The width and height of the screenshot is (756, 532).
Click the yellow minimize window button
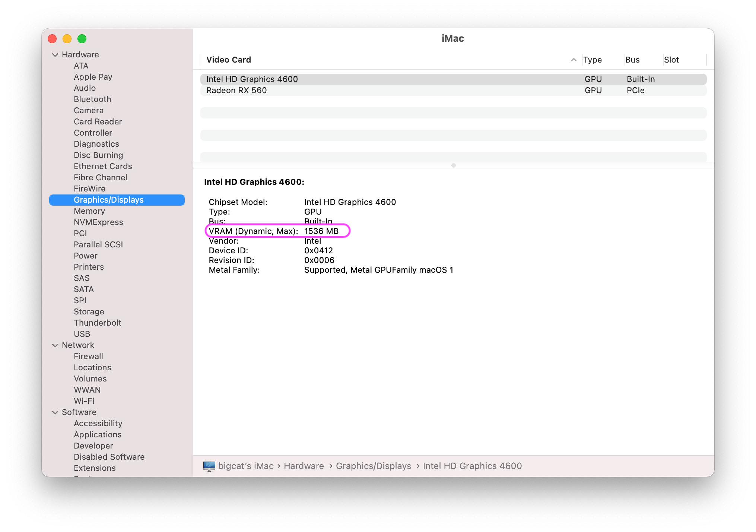click(x=67, y=39)
